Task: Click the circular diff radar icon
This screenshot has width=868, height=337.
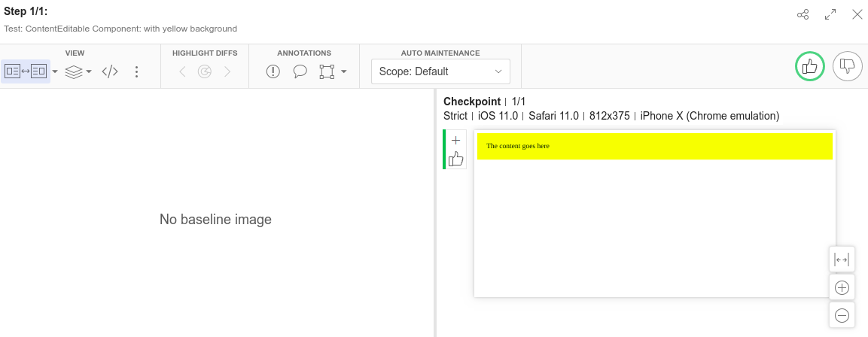Action: [x=204, y=71]
